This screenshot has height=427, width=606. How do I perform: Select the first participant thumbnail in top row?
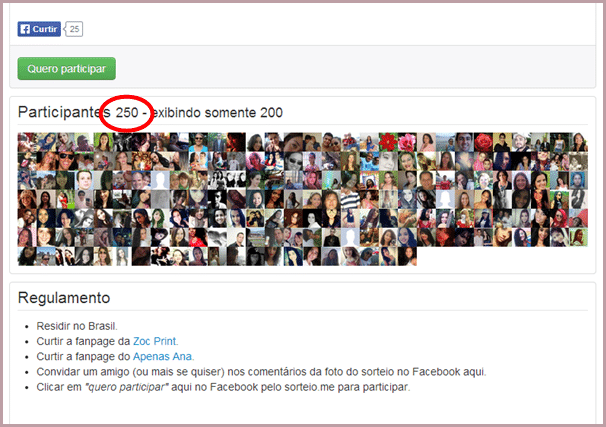28,142
